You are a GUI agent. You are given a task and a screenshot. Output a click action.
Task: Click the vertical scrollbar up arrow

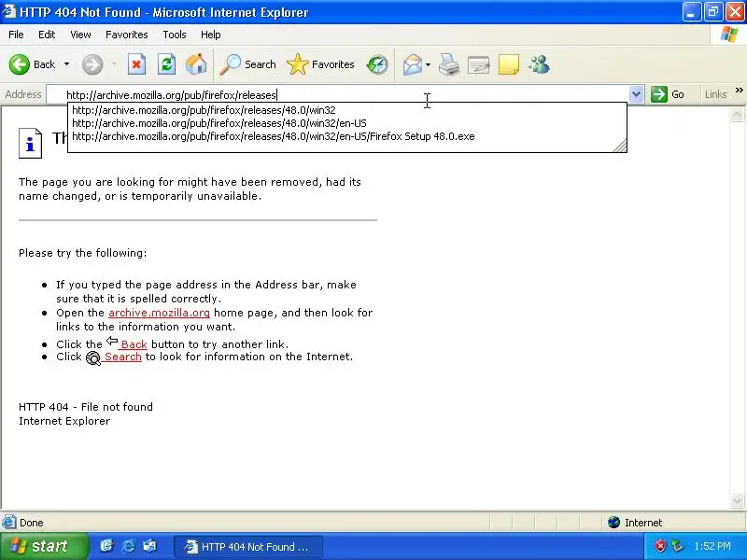[x=737, y=115]
